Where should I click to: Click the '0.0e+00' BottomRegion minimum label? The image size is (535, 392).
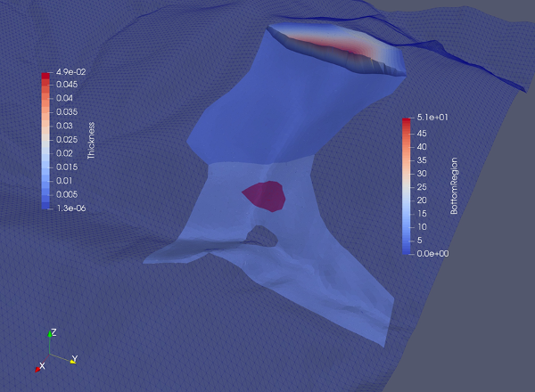432,253
